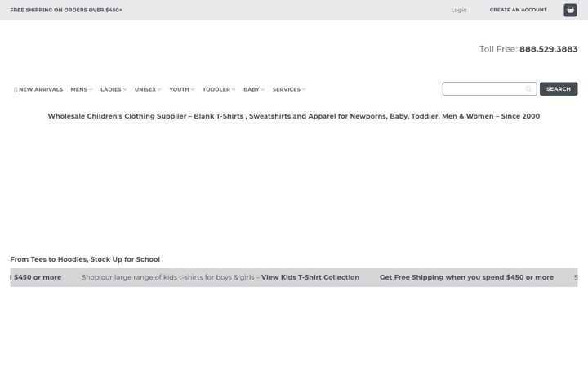Click Get Free Shipping $450 ticker message
The width and height of the screenshot is (588, 368).
466,277
